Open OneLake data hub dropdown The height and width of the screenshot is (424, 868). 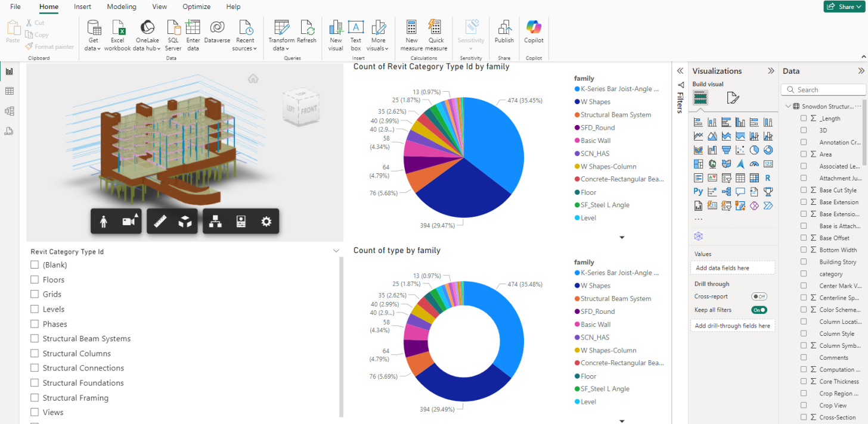pyautogui.click(x=146, y=35)
